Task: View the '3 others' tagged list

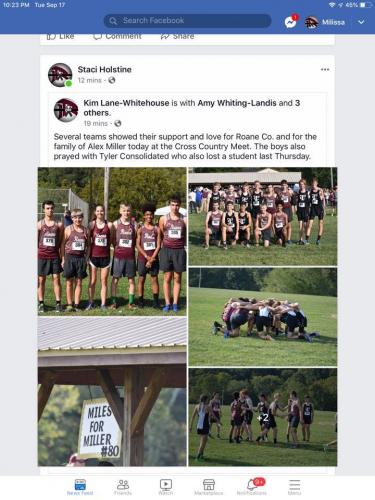Action: [x=192, y=108]
